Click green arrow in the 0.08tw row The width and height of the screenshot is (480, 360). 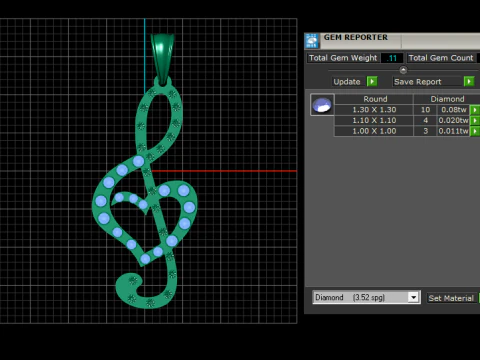click(475, 110)
